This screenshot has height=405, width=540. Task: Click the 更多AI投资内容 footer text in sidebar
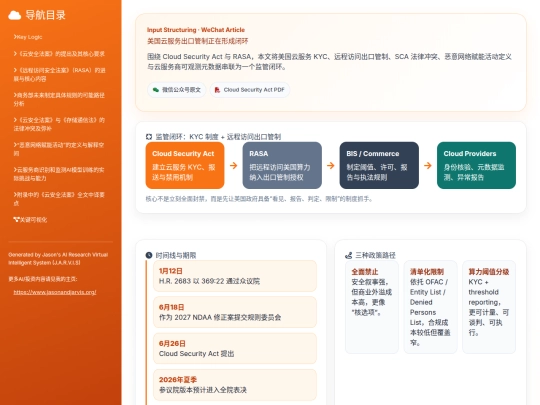pos(43,279)
